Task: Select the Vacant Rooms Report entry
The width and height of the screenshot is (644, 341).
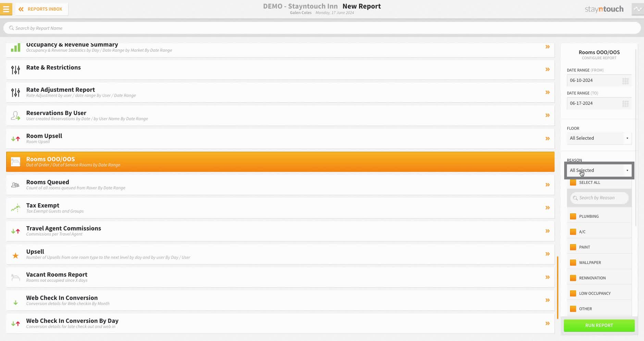Action: click(280, 277)
